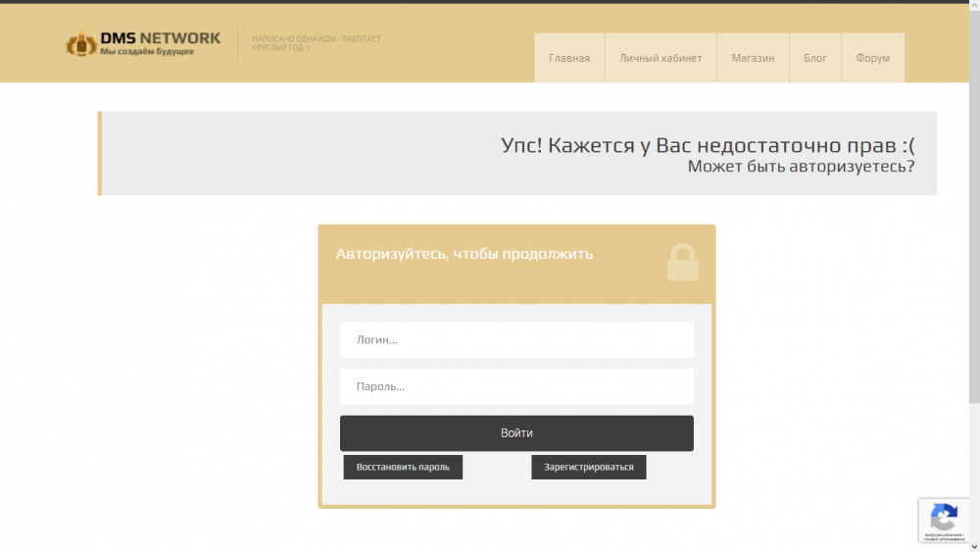Open the Блог tab
This screenshot has height=552, width=980.
(x=815, y=58)
